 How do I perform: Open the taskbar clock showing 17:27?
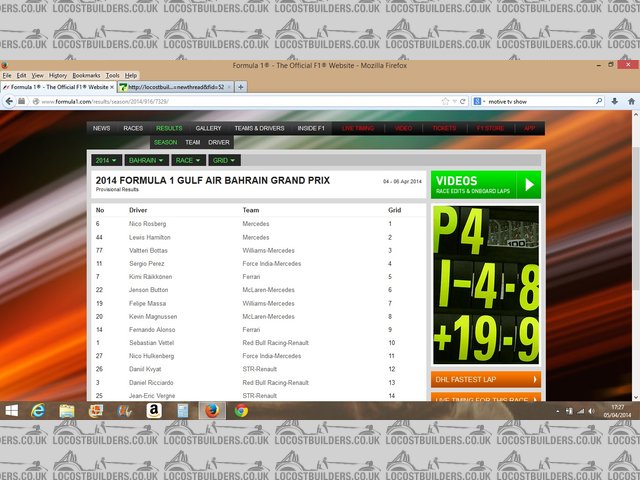click(618, 411)
